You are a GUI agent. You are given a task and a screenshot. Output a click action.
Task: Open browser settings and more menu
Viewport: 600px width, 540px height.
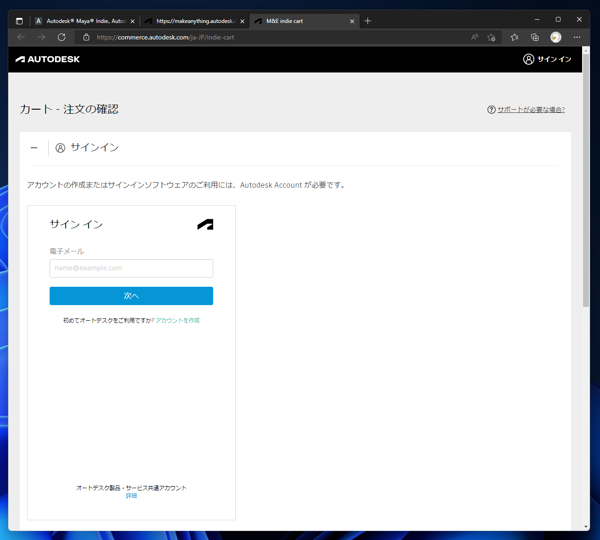point(577,37)
